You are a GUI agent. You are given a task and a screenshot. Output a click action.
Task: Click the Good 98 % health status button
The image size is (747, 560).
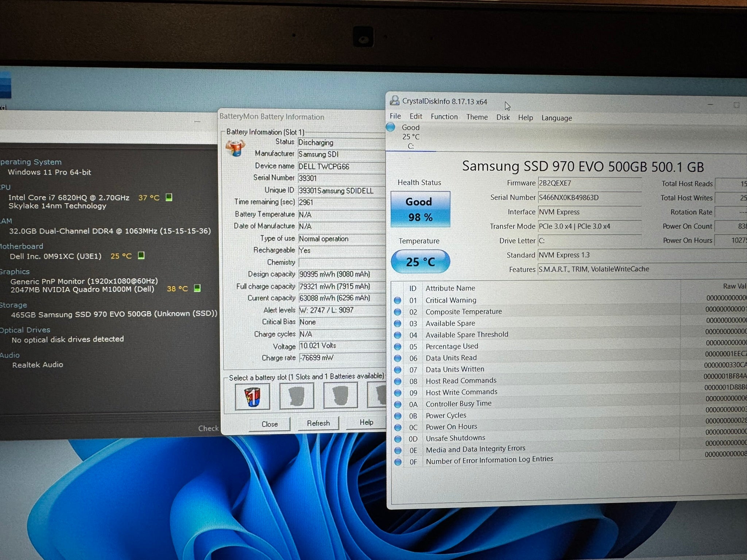[x=420, y=209]
